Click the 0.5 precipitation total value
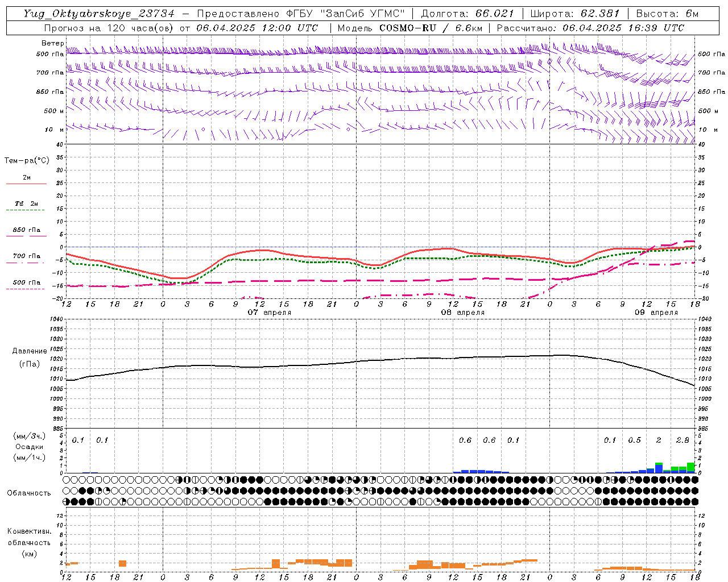Viewport: 728px width, 582px height. tap(634, 440)
